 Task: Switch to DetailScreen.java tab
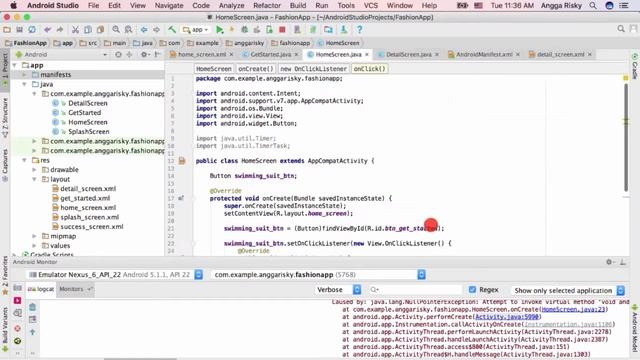point(408,54)
